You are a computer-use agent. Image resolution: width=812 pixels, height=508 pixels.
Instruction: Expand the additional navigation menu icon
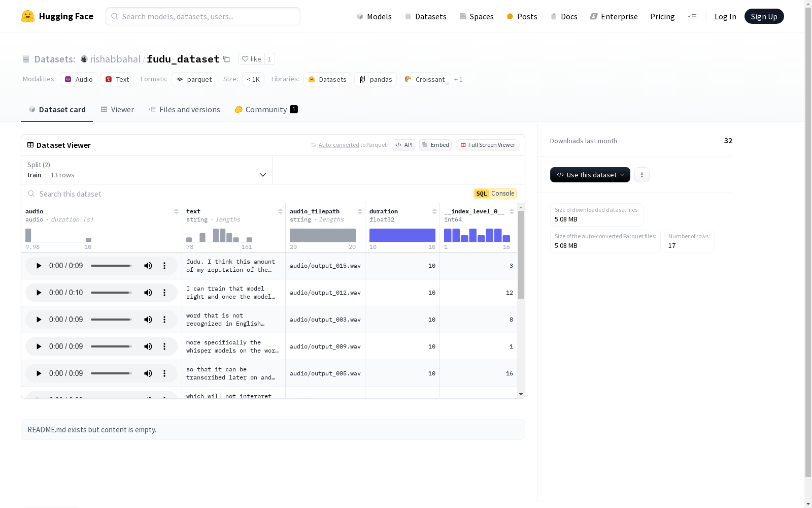pos(692,16)
